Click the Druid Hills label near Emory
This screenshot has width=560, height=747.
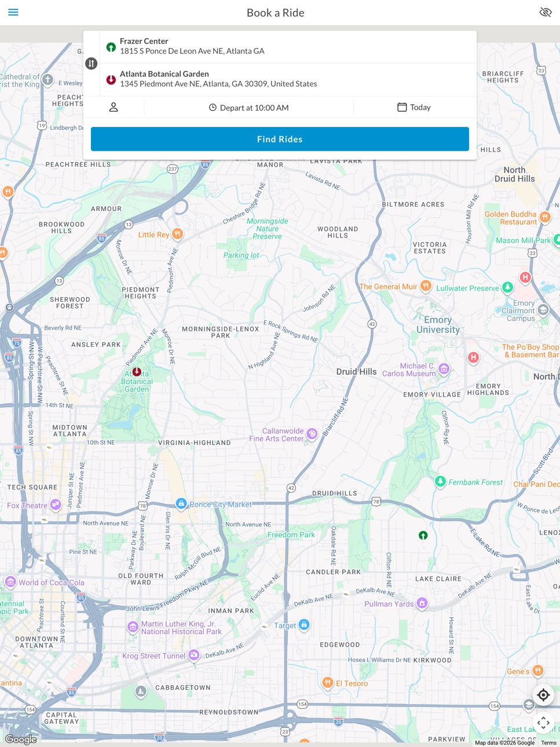click(x=356, y=372)
